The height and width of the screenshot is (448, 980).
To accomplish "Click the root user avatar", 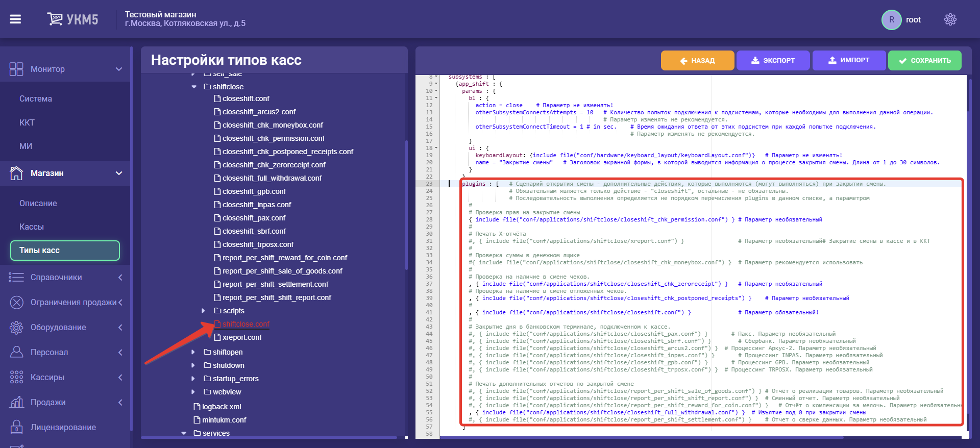I will [x=892, y=20].
